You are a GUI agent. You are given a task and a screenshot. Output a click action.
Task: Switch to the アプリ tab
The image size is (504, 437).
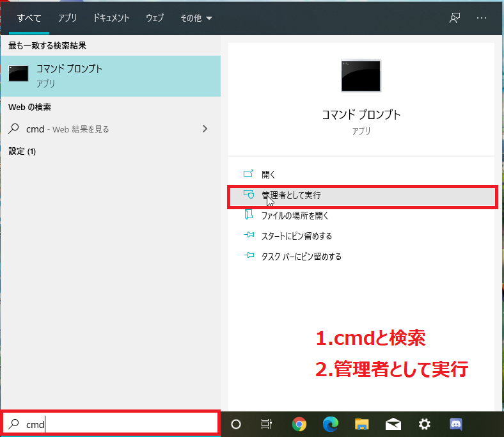68,18
